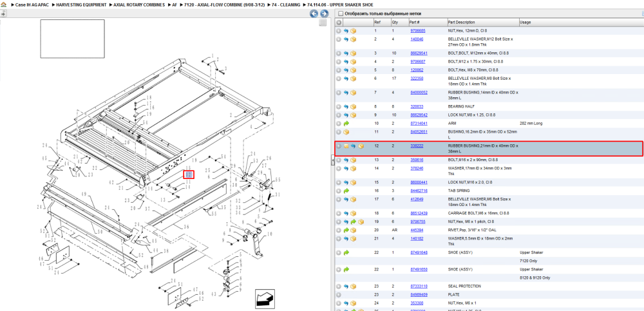Toggle the round selector for ARM 87314041
The width and height of the screenshot is (644, 311).
coord(339,123)
